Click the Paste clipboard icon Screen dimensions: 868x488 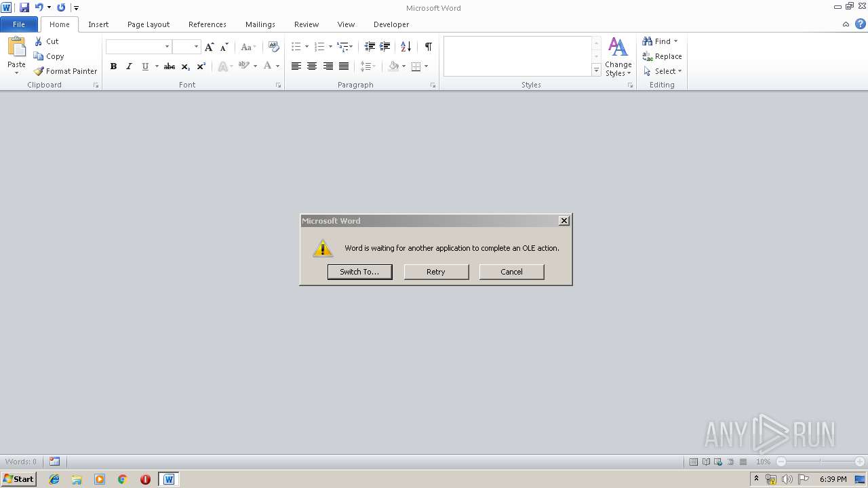click(16, 47)
